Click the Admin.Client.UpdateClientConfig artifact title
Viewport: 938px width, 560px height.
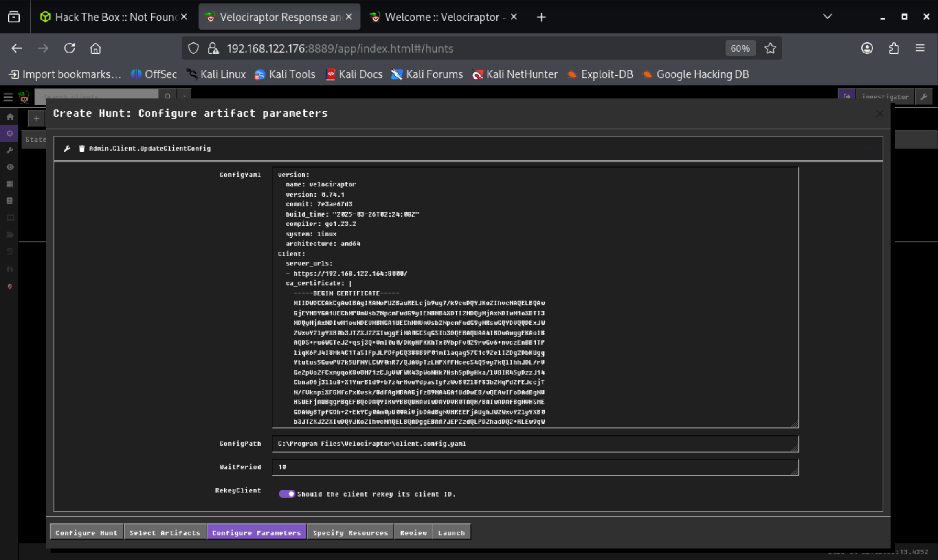pos(150,149)
